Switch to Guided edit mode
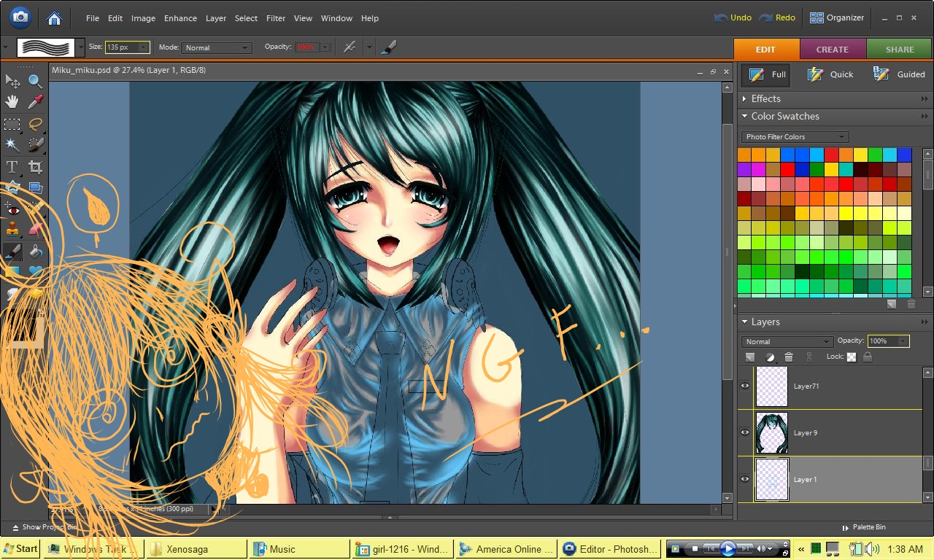This screenshot has height=560, width=934. tap(899, 74)
